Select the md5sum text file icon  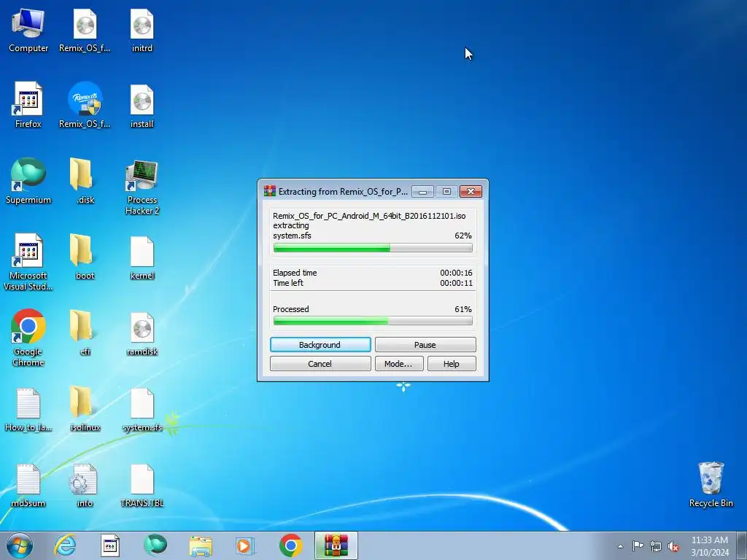[x=28, y=485]
